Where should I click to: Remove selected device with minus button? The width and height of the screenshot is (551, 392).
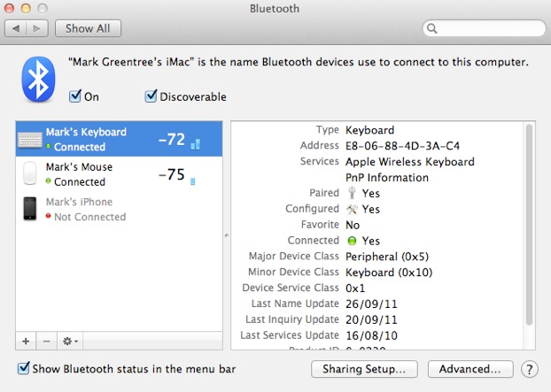(x=46, y=341)
